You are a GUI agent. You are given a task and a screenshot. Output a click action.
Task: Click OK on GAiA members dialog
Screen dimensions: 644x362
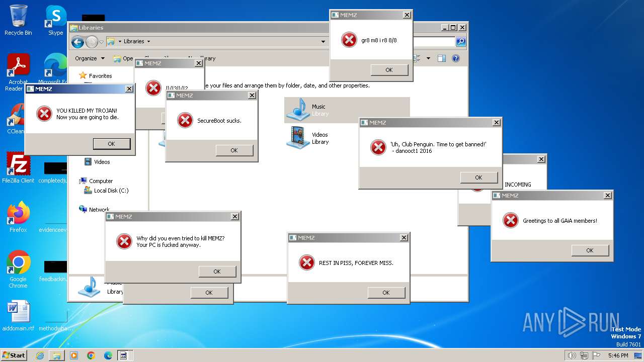pos(590,250)
